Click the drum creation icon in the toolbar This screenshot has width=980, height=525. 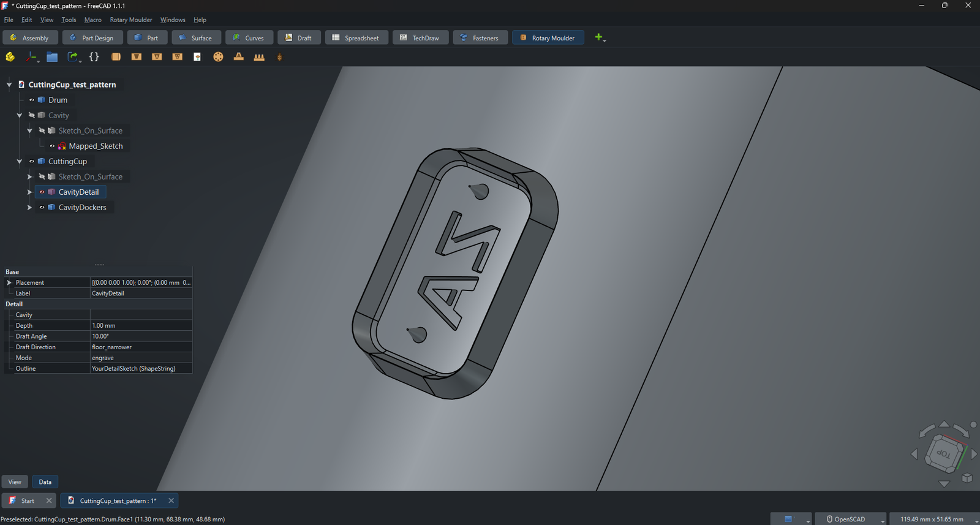coord(116,56)
